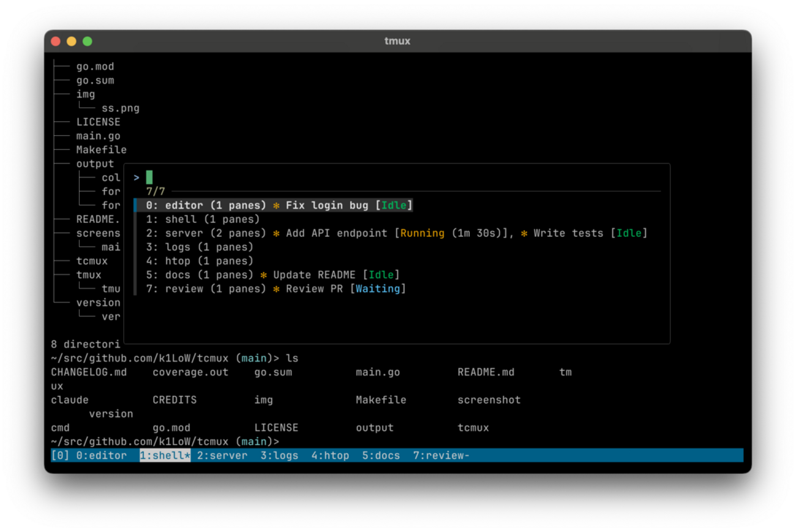Click the Waiting badge on Review PR
This screenshot has height=532, width=796.
pos(378,288)
